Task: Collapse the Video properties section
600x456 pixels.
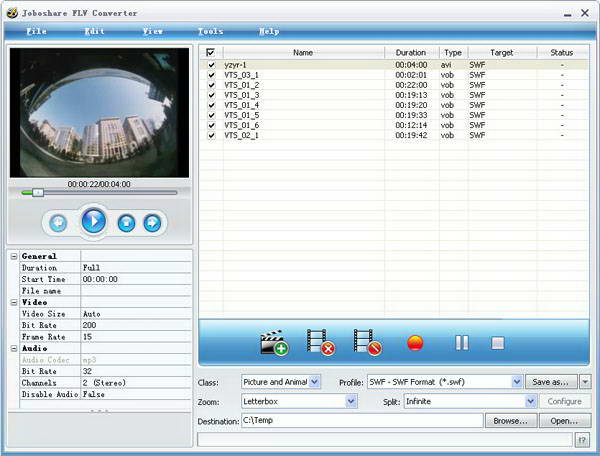Action: click(x=14, y=301)
